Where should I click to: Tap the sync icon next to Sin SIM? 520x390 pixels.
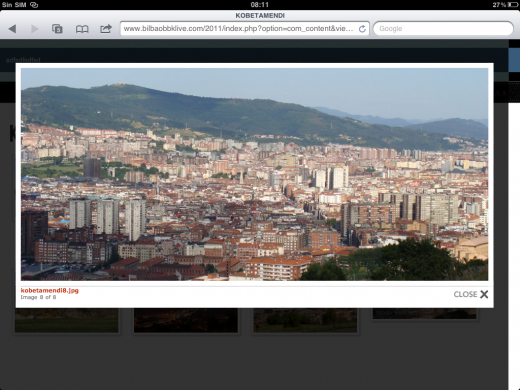tap(34, 5)
